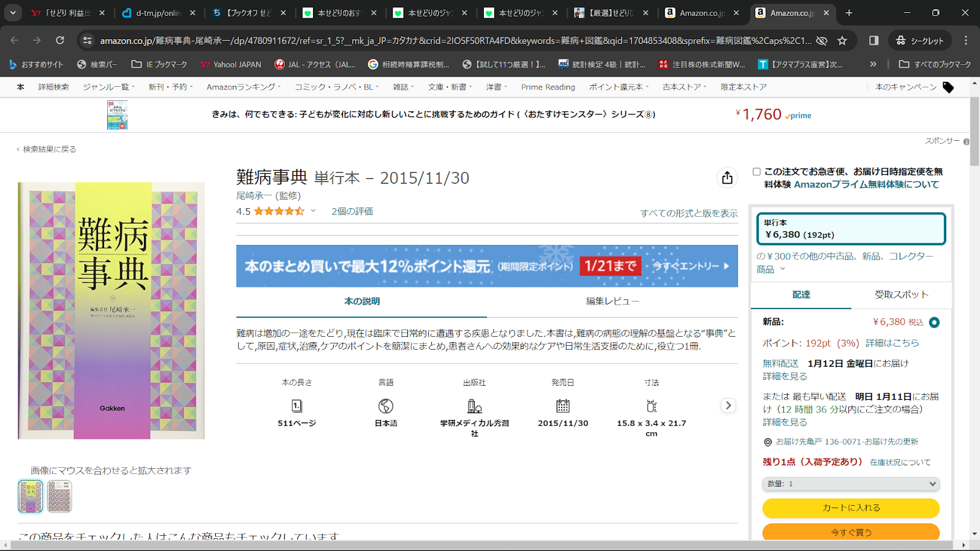Viewport: 980px width, 551px height.
Task: Open the シークレット incognito profile button
Action: [x=920, y=40]
